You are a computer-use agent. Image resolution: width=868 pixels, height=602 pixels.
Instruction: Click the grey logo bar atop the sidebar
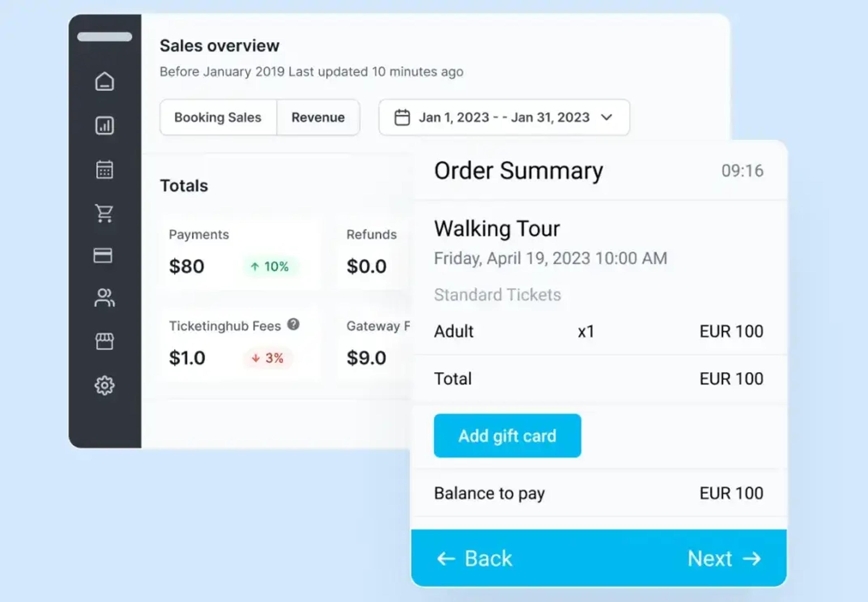click(x=104, y=37)
